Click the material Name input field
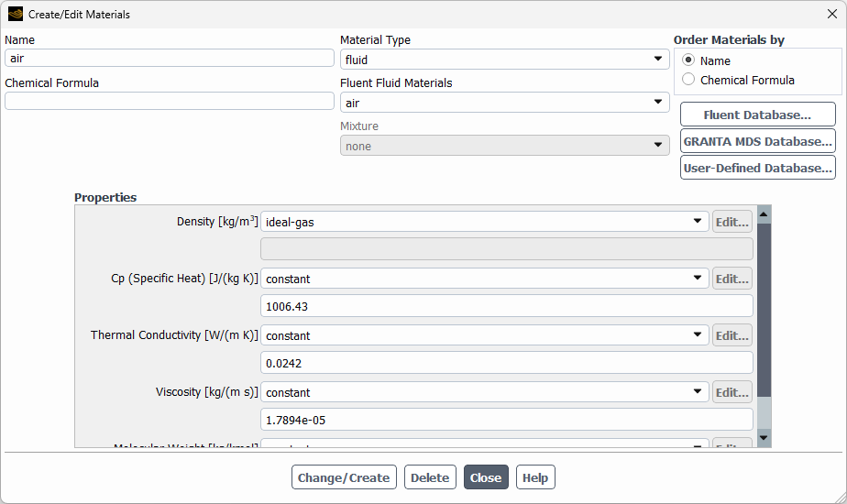The height and width of the screenshot is (504, 847). click(170, 58)
